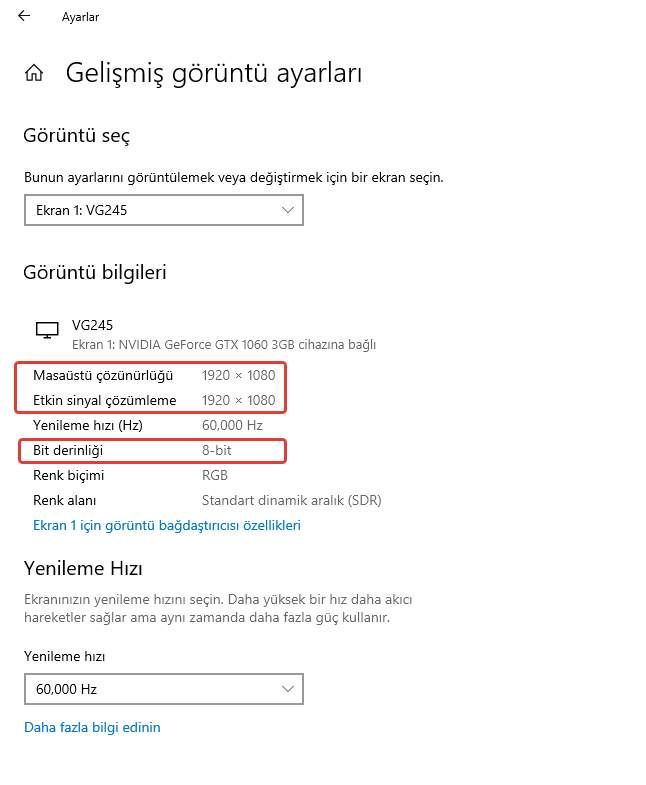Click the "Görüntü seç" section heading
This screenshot has height=785, width=646.
pyautogui.click(x=77, y=136)
